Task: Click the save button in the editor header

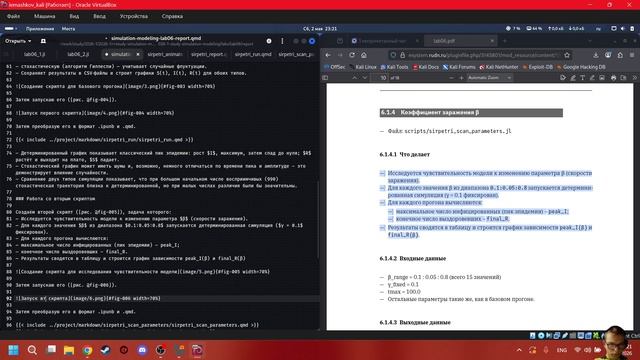Action: click(x=269, y=41)
